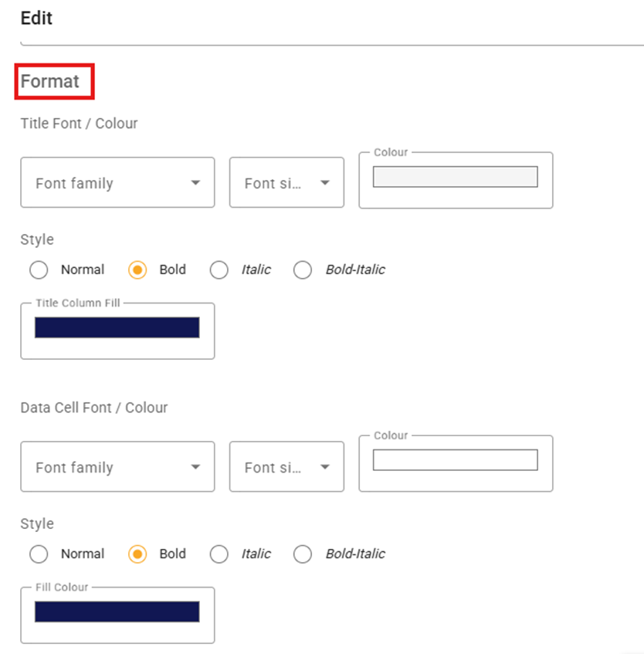Click the Data Cell Font / Colour label
The image size is (644, 654).
[94, 408]
